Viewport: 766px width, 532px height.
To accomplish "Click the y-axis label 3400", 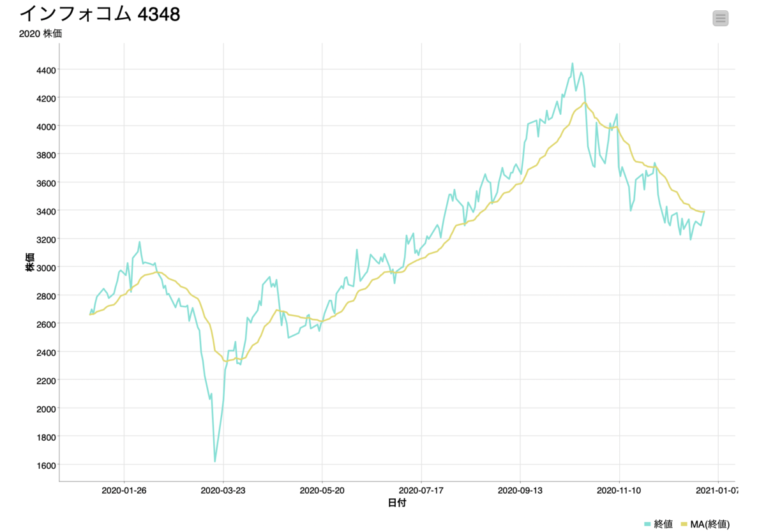I will coord(46,211).
